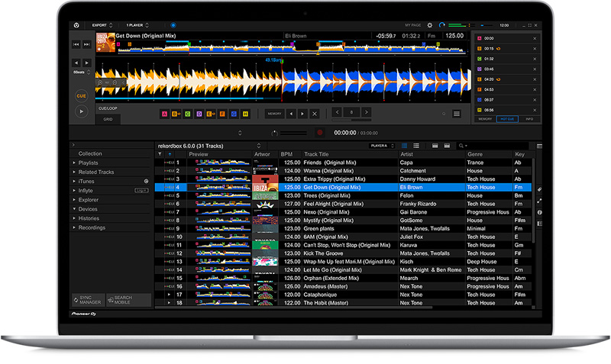Expand the Playlists tree item
Screen dimensions: 611x364
(74, 163)
